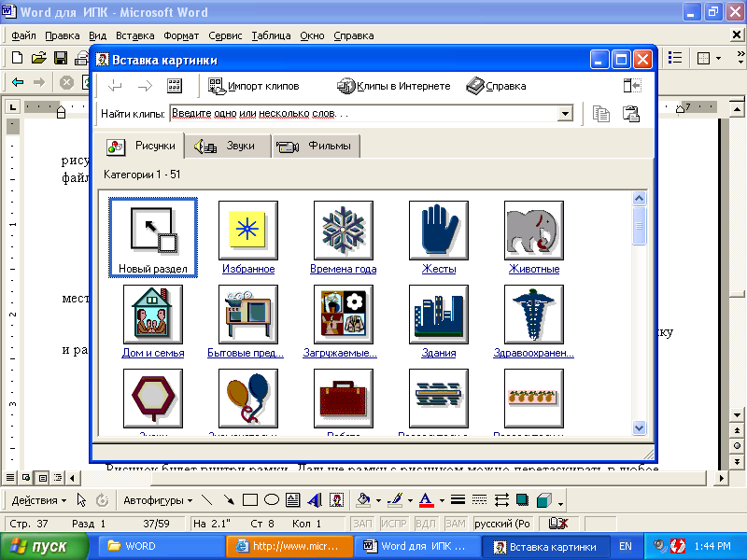
Task: Click the пуск Start button
Action: (44, 546)
